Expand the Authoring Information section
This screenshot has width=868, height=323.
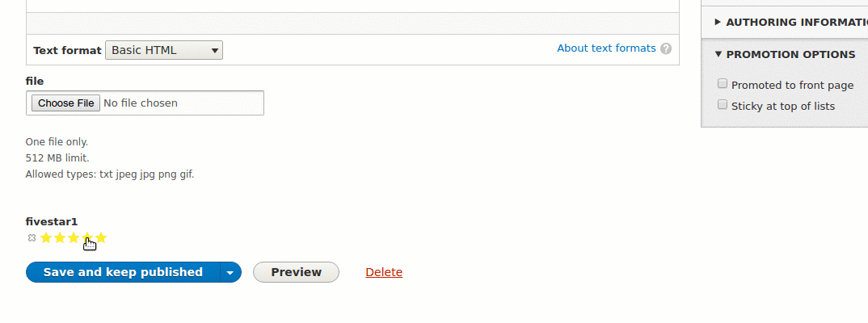791,22
